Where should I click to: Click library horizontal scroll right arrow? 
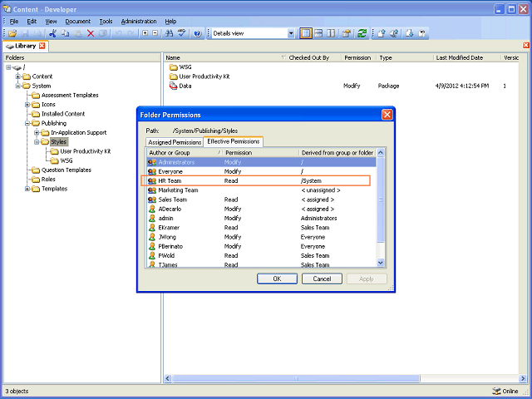(x=523, y=378)
